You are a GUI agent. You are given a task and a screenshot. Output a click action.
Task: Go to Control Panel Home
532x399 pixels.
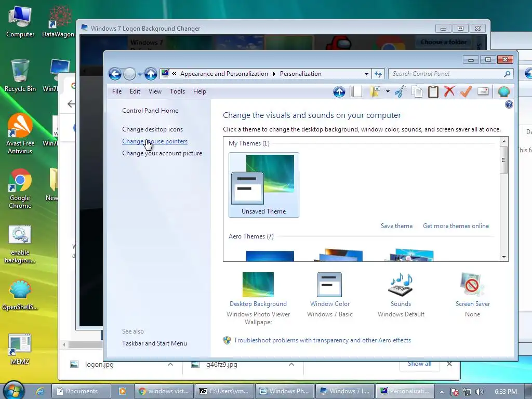(x=150, y=111)
